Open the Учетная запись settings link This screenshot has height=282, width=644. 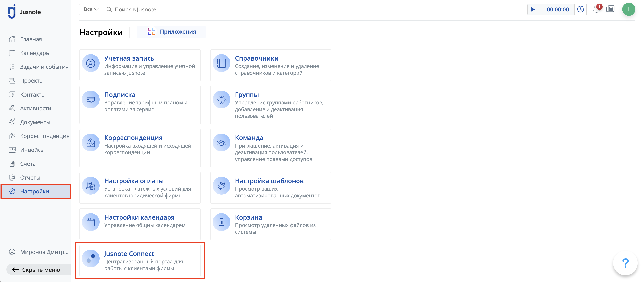tap(129, 58)
